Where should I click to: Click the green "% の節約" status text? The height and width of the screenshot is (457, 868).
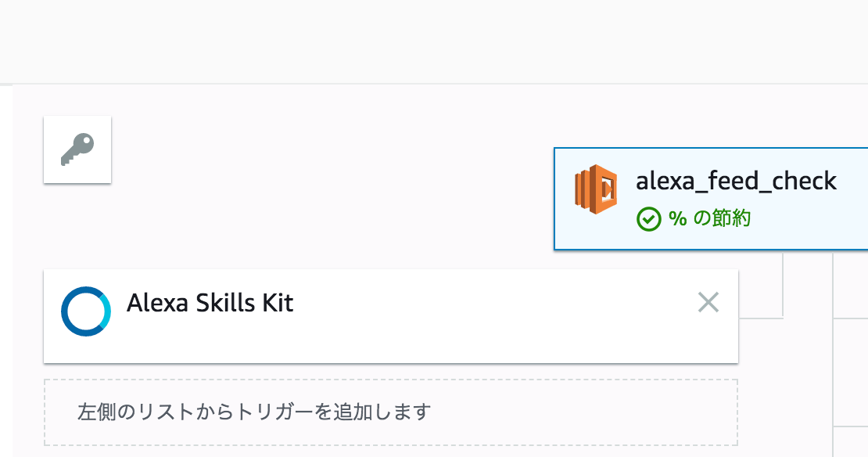tap(710, 218)
